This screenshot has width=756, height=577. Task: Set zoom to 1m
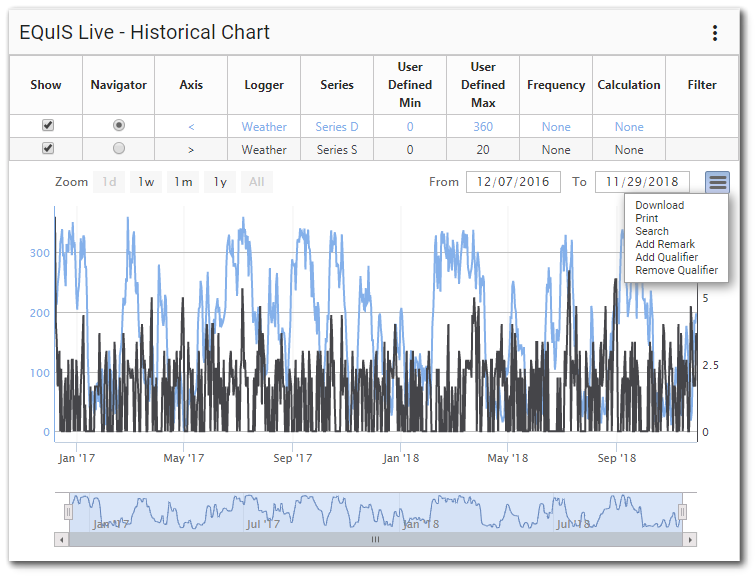(183, 182)
